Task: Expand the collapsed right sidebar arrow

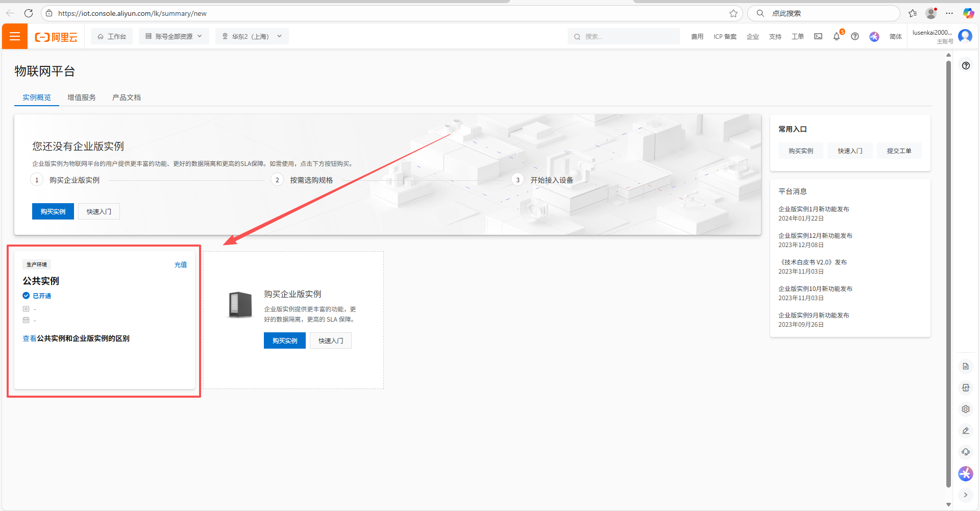Action: point(965,495)
